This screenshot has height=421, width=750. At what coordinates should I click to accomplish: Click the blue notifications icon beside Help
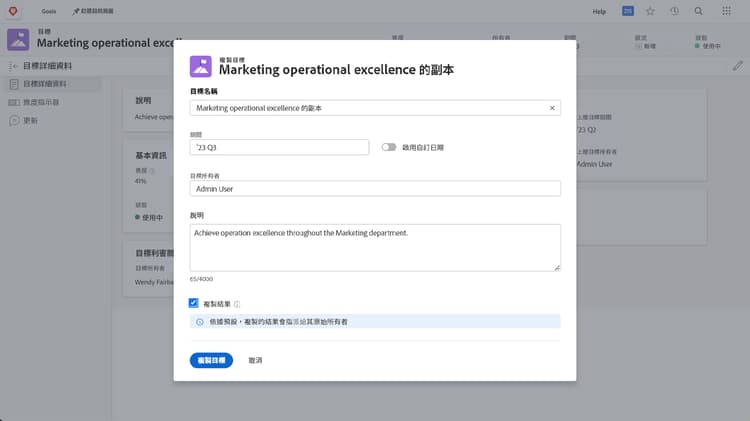point(628,11)
